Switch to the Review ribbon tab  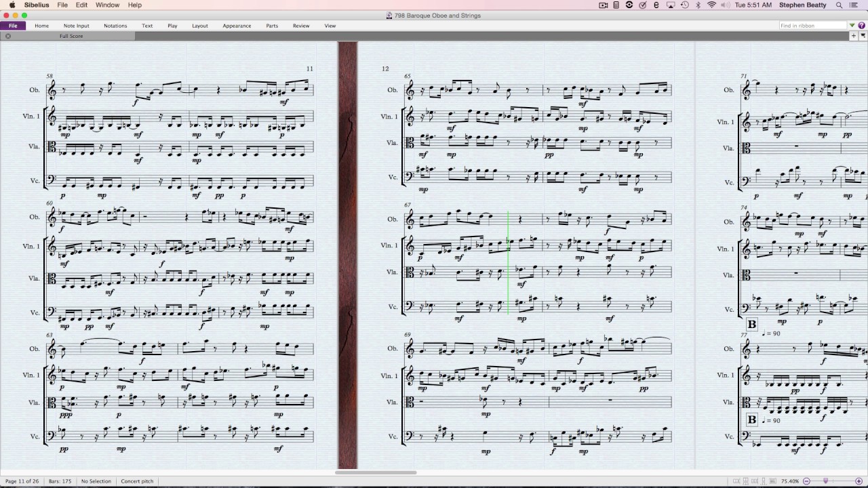point(301,26)
